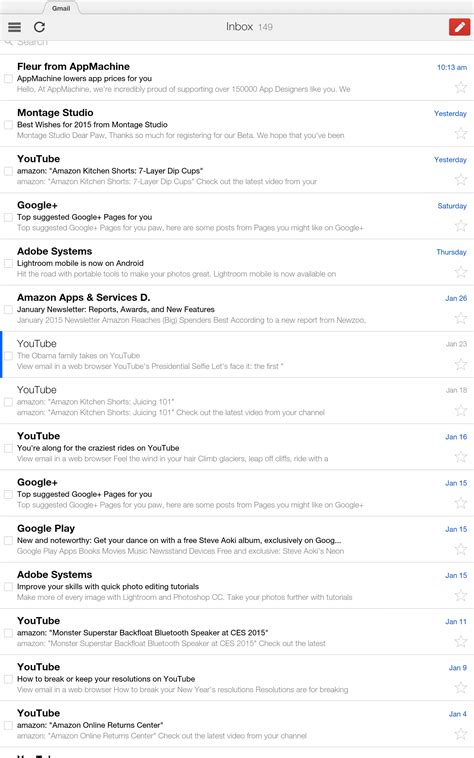This screenshot has height=758, width=474.
Task: Select the Jan 15 Google+ email checkbox
Action: (x=8, y=494)
